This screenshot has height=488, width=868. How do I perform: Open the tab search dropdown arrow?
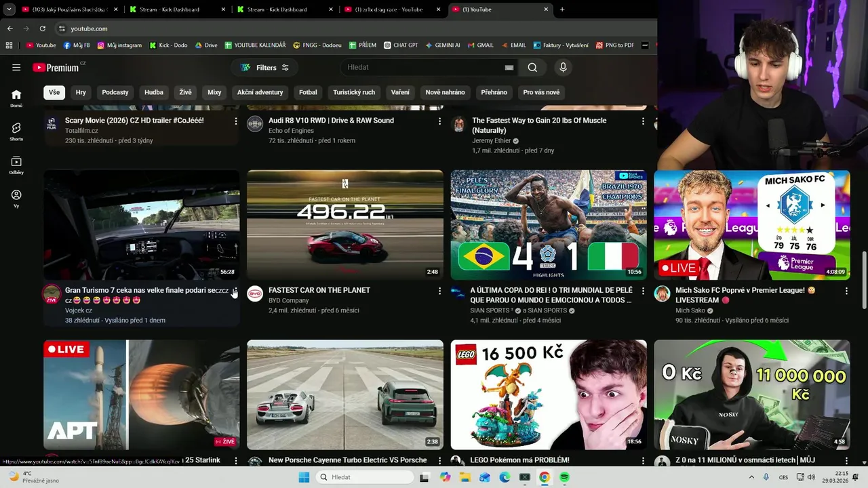click(x=9, y=9)
